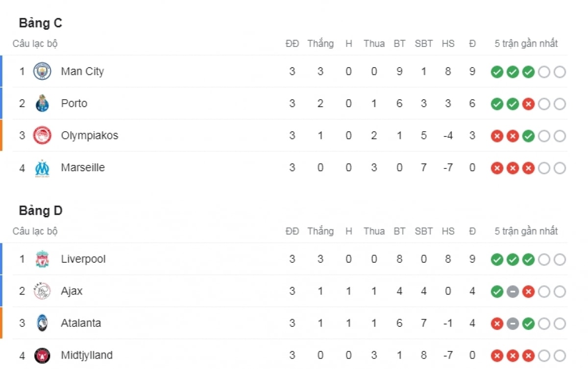Click the Man City club crest
The image size is (588, 369).
[x=42, y=71]
